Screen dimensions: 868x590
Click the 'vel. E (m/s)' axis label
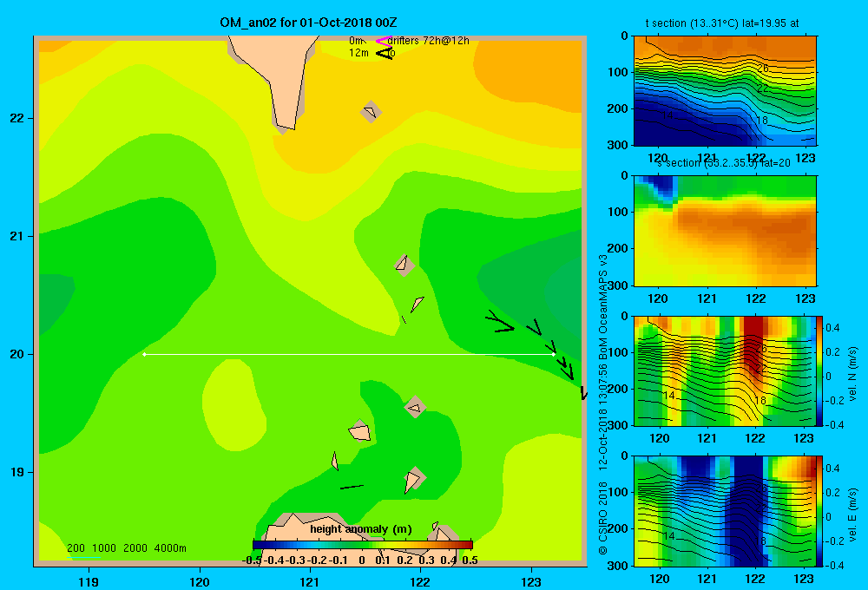(x=852, y=515)
